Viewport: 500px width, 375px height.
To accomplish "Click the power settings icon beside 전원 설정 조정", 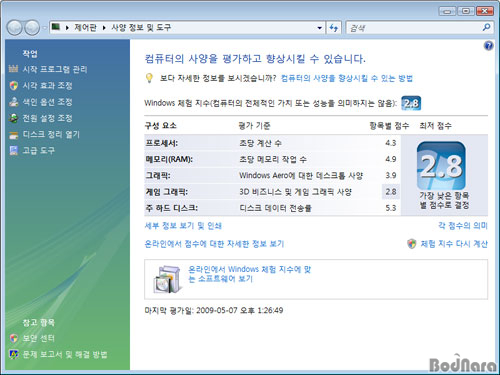I will [x=14, y=118].
